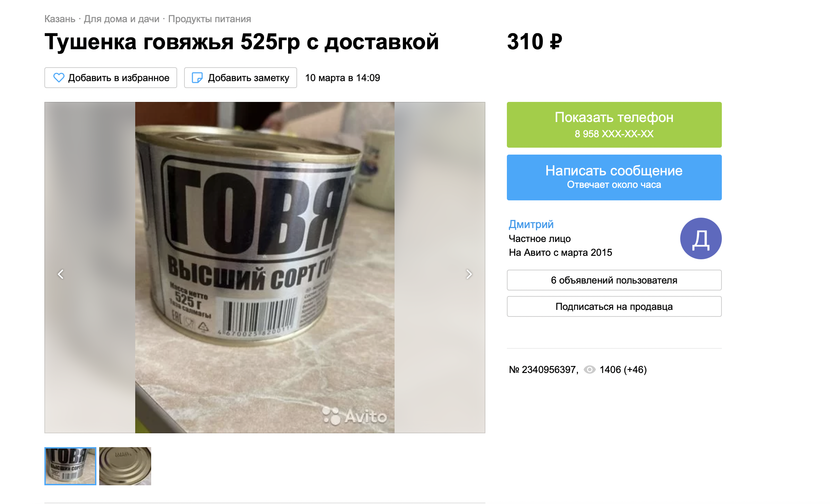This screenshot has width=830, height=504.
Task: Show previous photo with left arrow
Action: click(61, 274)
